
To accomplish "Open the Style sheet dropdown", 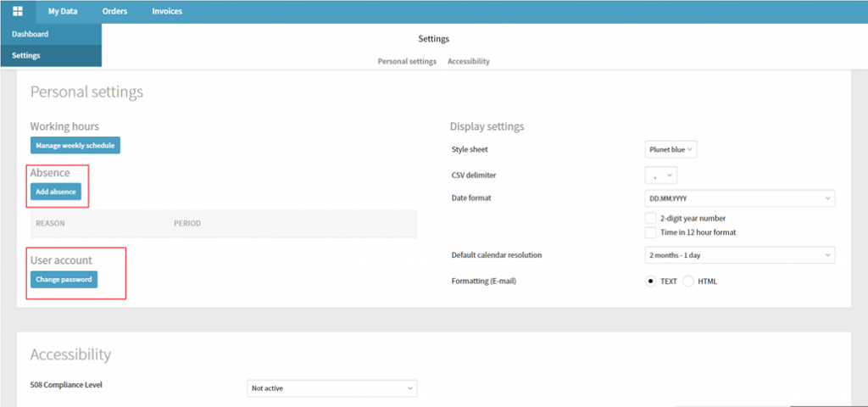I will point(671,149).
